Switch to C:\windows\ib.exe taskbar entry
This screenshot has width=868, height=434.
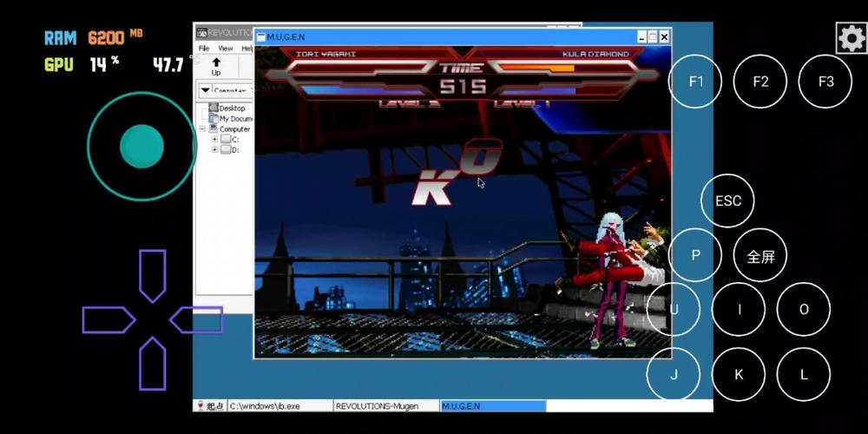tap(280, 405)
